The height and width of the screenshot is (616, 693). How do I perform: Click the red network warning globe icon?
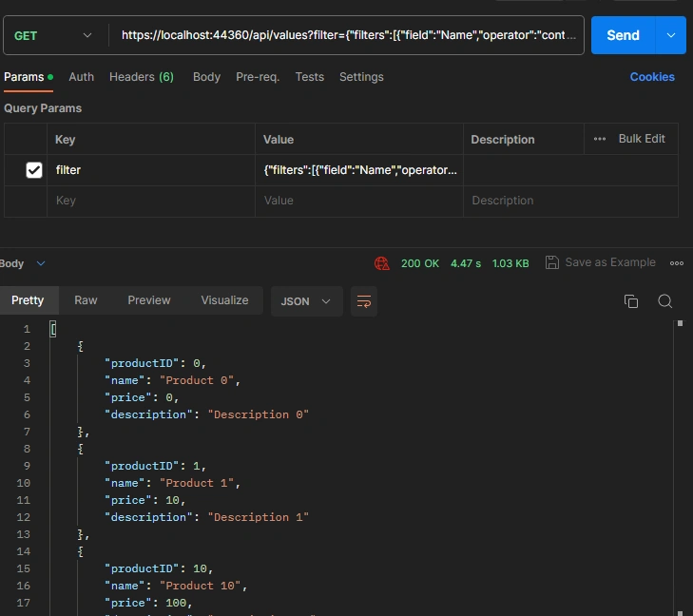[382, 263]
